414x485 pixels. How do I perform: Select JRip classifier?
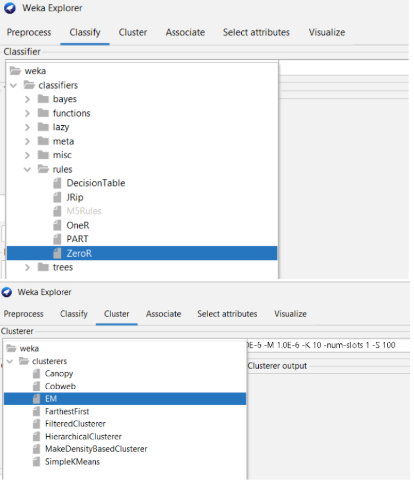click(75, 197)
